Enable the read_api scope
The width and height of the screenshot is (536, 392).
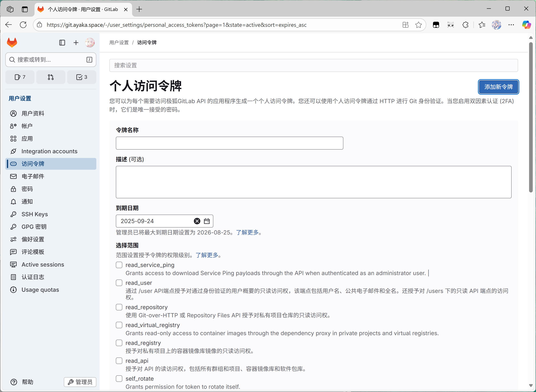(119, 361)
